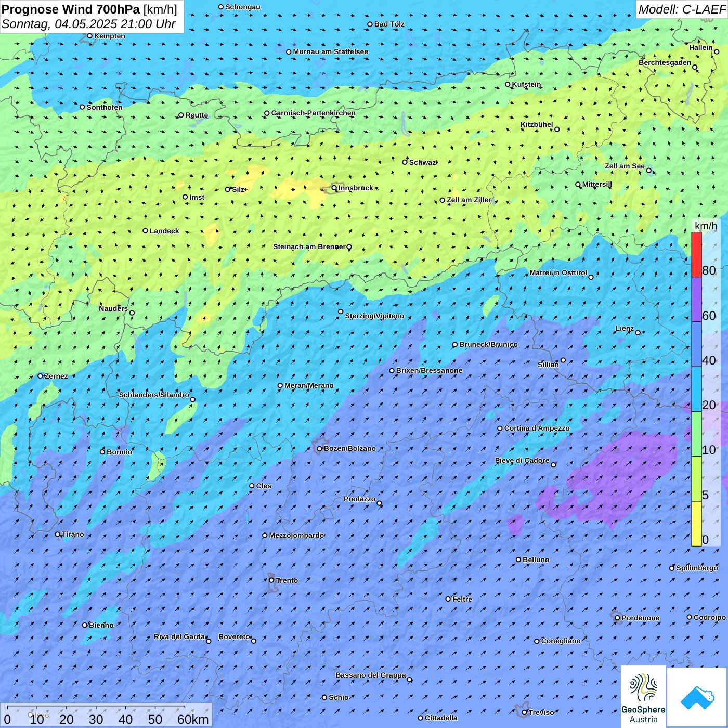
Task: Click the Conegliano city label
Action: pyautogui.click(x=561, y=641)
